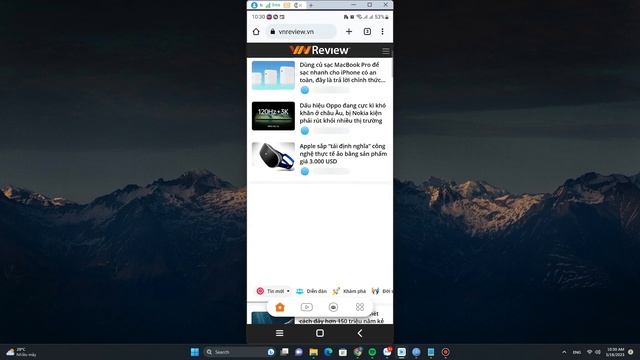This screenshot has width=640, height=360.
Task: Select the chat bubble icon in floating bar
Action: click(333, 307)
